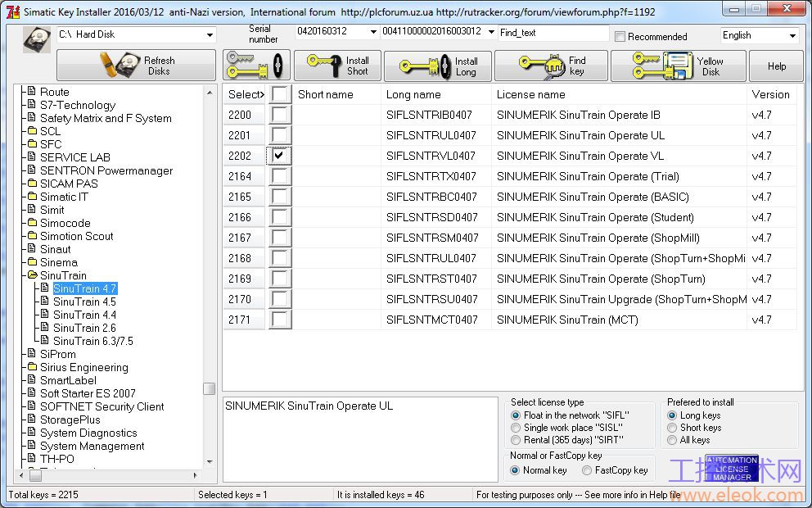This screenshot has width=812, height=508.
Task: Click the hard disk drive icon
Action: click(x=37, y=39)
